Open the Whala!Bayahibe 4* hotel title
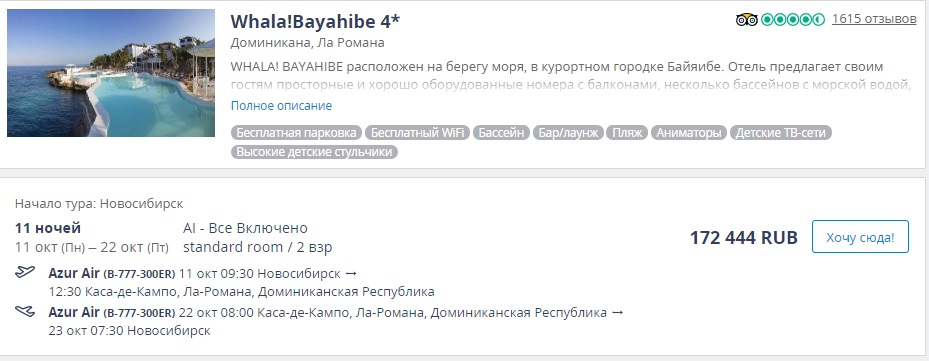Screen dimensions: 929x361 pos(315,21)
